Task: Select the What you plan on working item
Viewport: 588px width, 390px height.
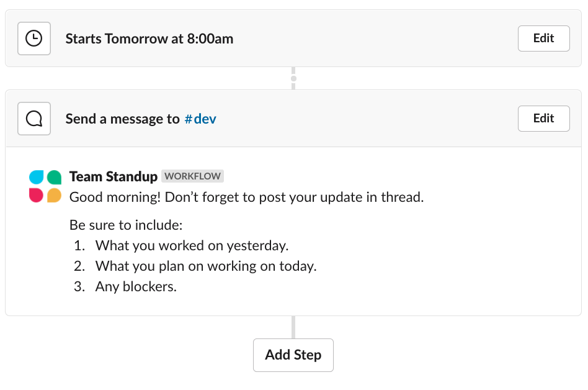Action: click(206, 266)
